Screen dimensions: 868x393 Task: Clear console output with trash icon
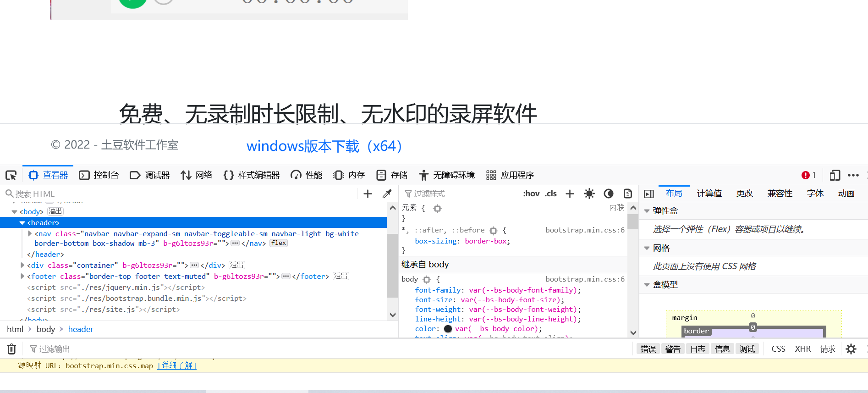(x=11, y=349)
